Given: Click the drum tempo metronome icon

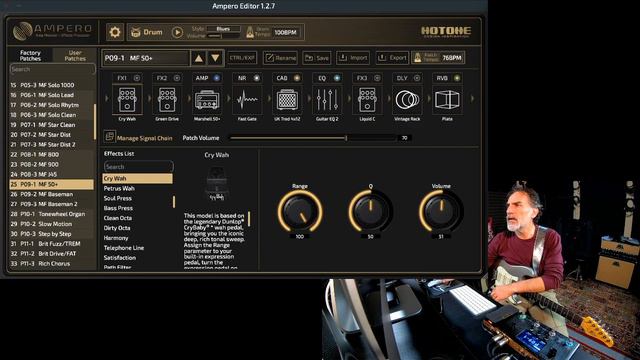Looking at the screenshot, I should click(250, 32).
